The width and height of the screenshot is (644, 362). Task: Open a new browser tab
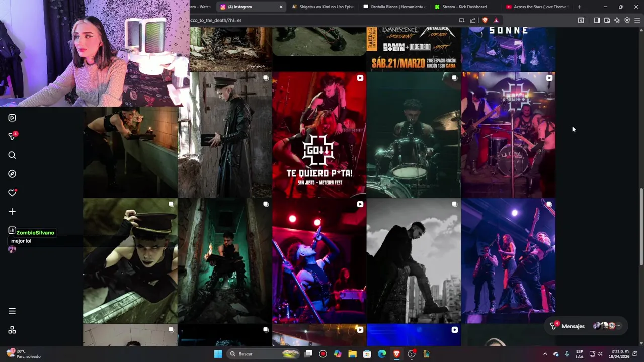(x=579, y=7)
